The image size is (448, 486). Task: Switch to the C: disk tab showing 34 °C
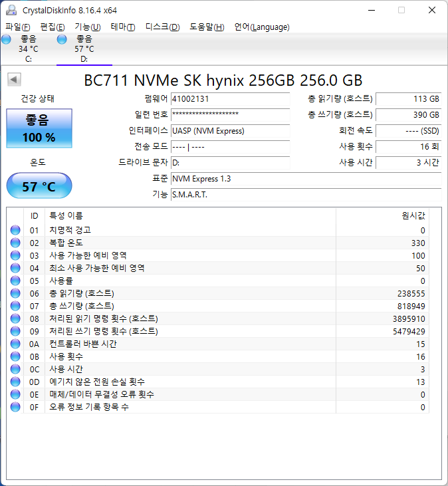coord(29,49)
